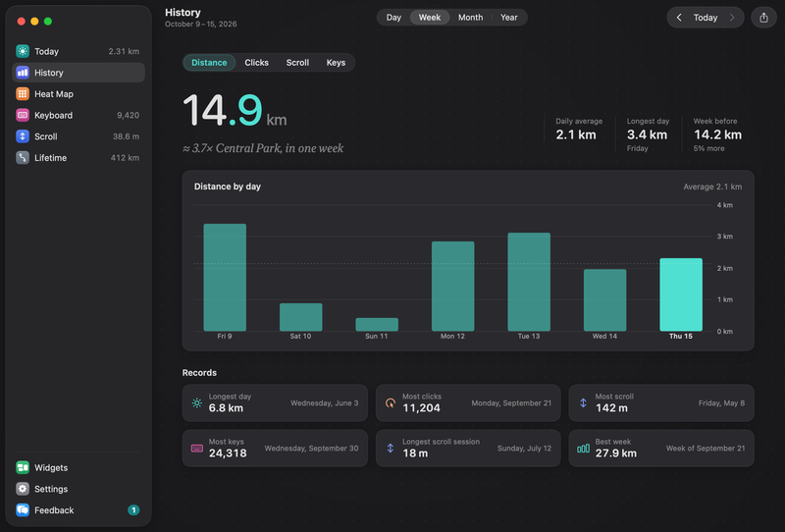The height and width of the screenshot is (532, 785).
Task: Click the Today navigation button
Action: [705, 18]
